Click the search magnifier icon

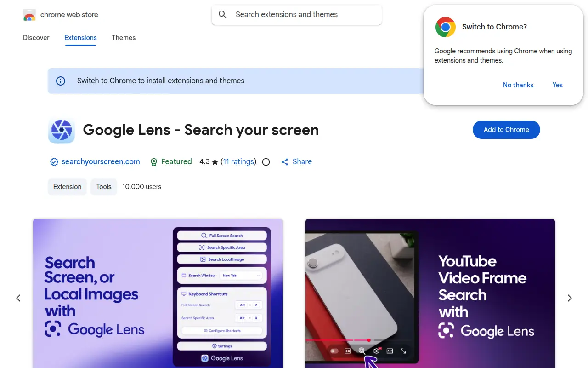[223, 15]
